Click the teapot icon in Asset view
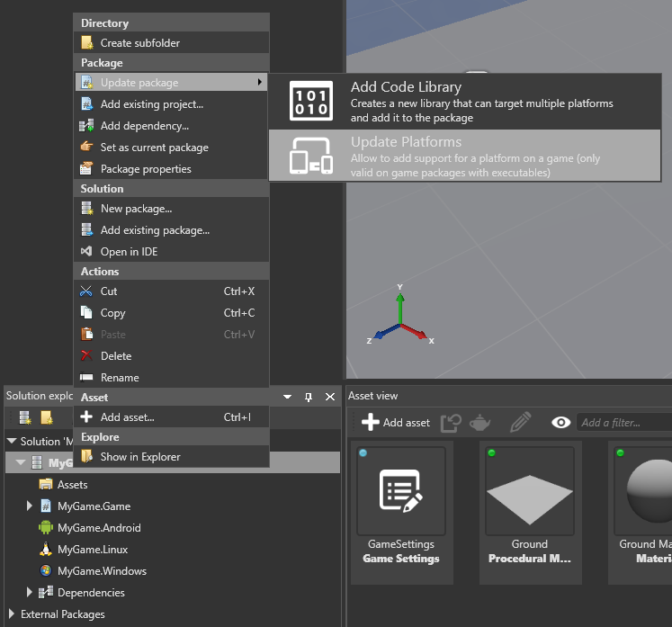This screenshot has height=627, width=672. [x=481, y=423]
